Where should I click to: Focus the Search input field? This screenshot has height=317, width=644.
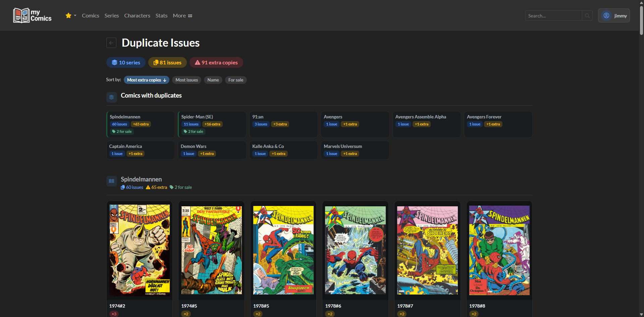tap(553, 16)
